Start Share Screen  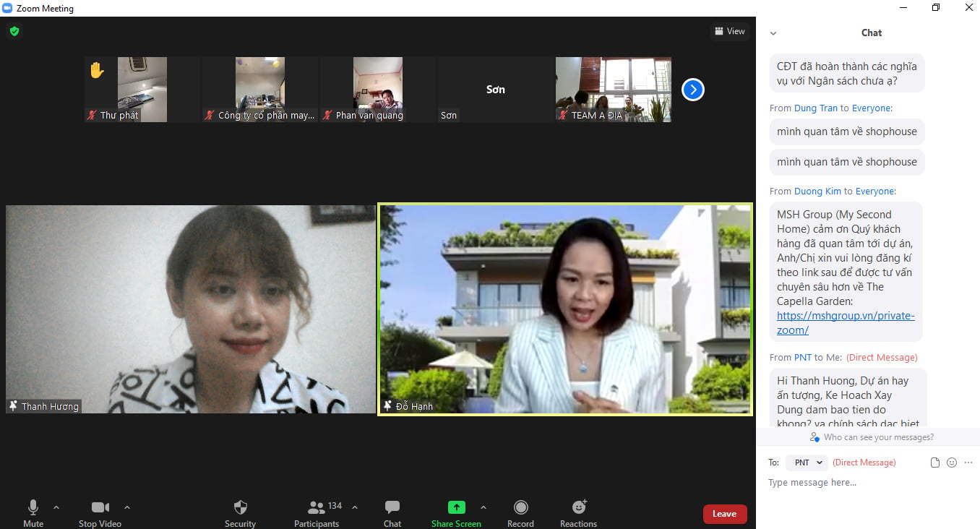pos(456,513)
